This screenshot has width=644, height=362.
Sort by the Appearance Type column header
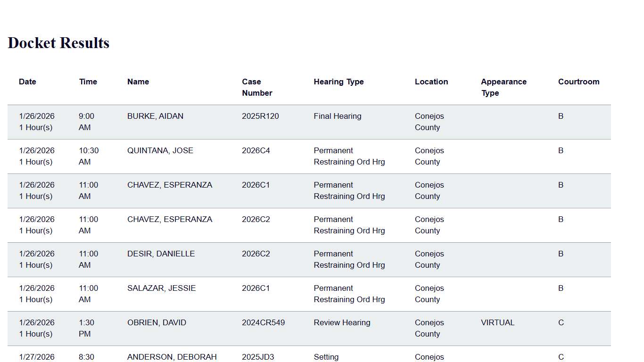coord(504,87)
